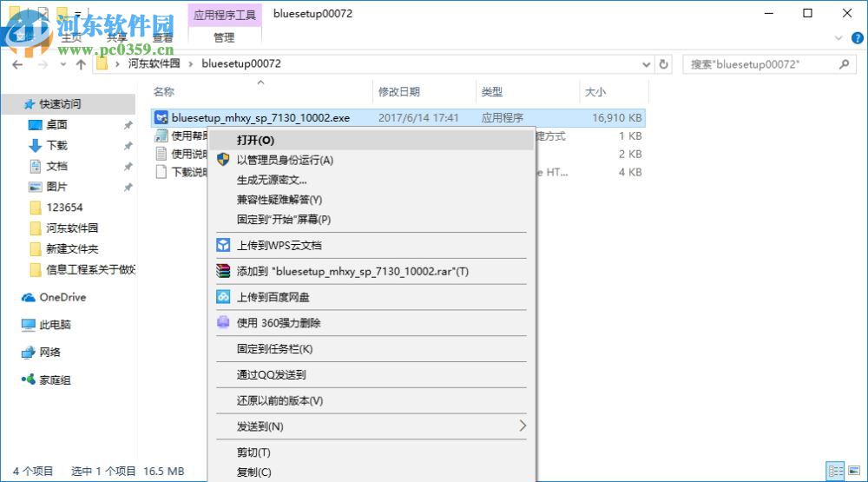Select the 使用帮助 shortcut file

pos(188,135)
